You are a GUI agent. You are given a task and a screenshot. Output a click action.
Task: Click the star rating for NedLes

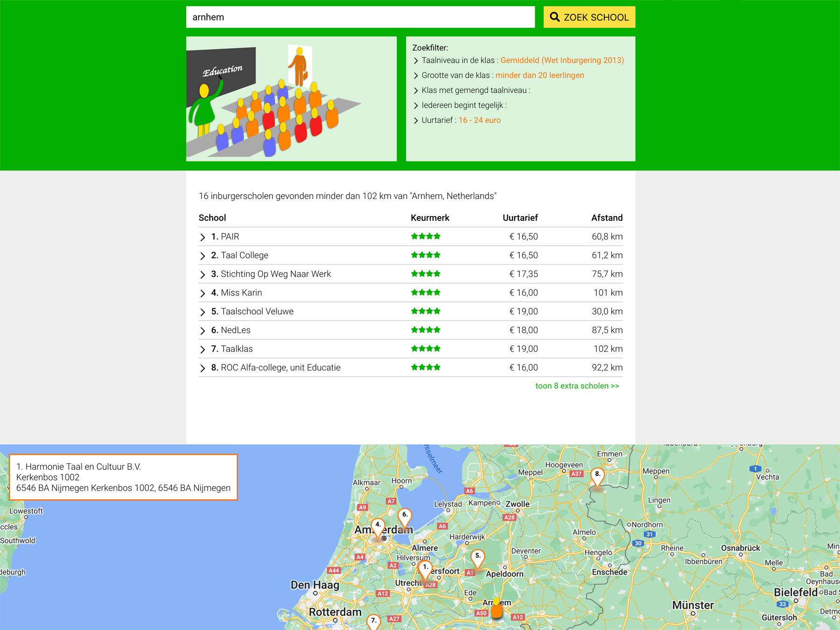coord(426,329)
